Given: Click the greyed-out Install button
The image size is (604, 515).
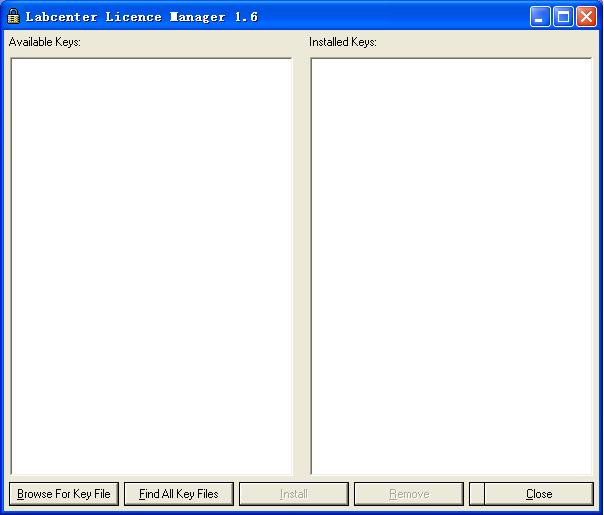Looking at the screenshot, I should (294, 494).
